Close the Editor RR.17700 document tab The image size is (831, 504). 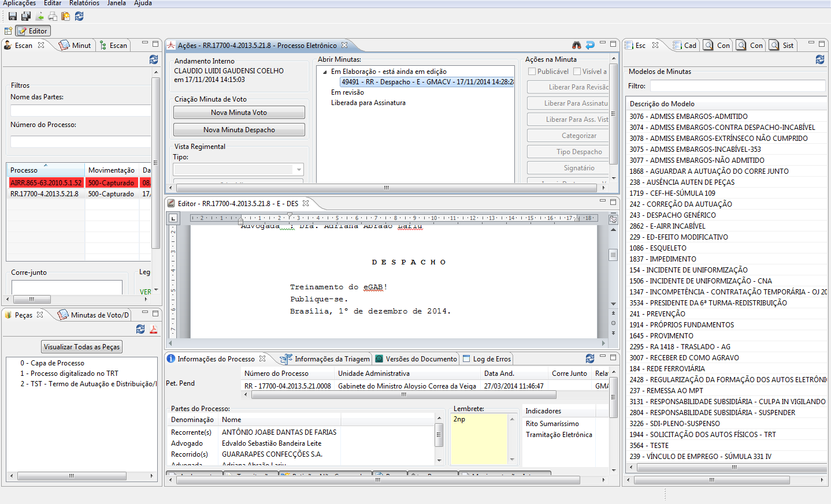tap(306, 203)
